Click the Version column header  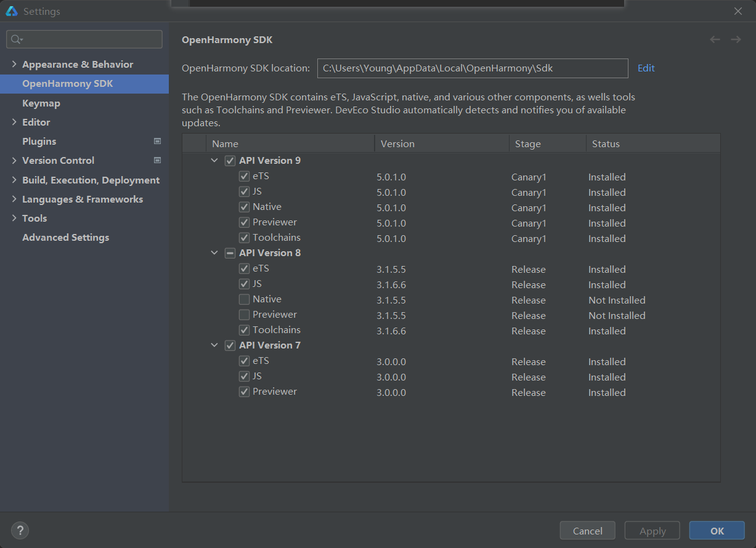[442, 143]
